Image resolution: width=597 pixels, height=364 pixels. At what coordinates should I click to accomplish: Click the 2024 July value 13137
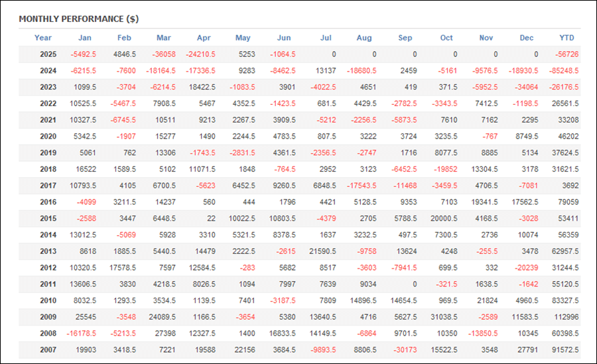point(326,71)
